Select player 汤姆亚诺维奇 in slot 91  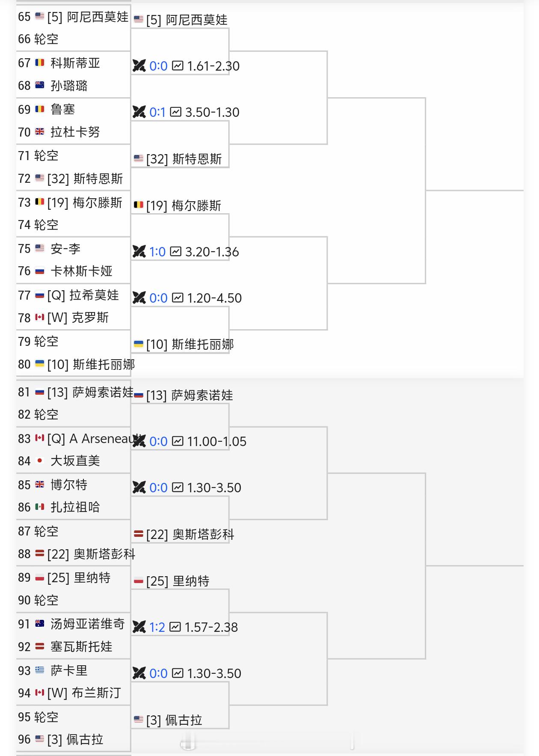[88, 624]
